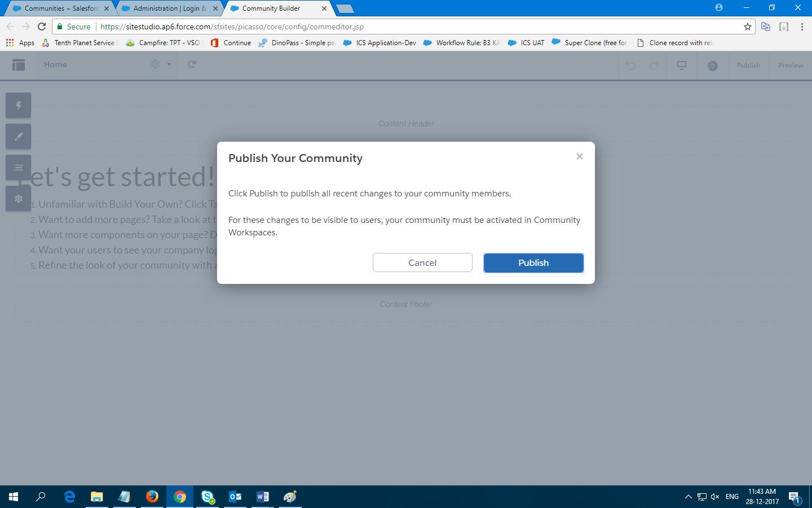
Task: Go back in browser history
Action: (x=10, y=27)
